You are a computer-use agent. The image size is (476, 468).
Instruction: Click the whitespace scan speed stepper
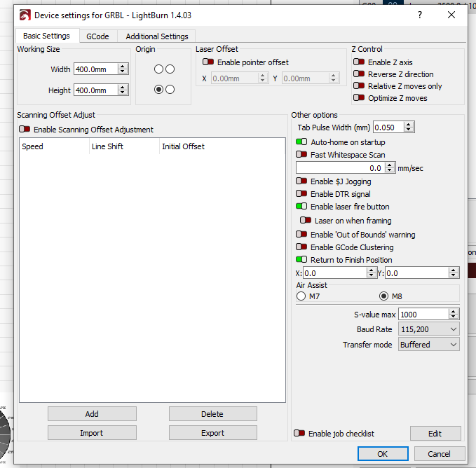pos(390,167)
